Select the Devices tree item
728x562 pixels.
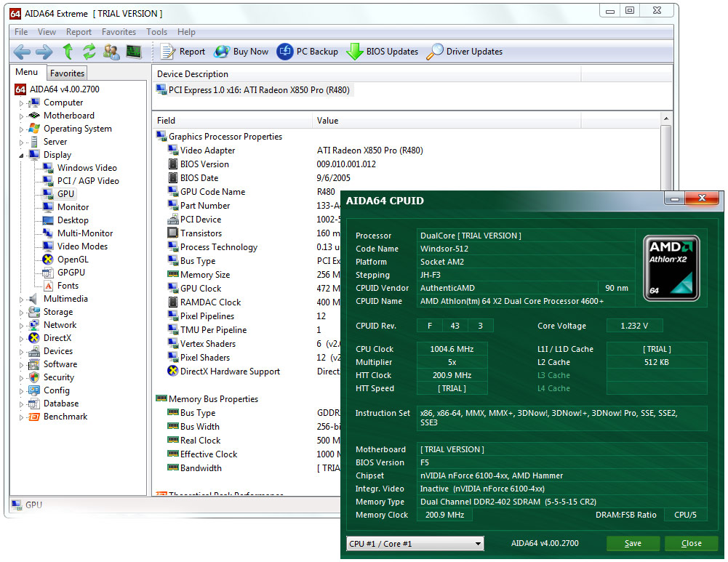point(58,351)
